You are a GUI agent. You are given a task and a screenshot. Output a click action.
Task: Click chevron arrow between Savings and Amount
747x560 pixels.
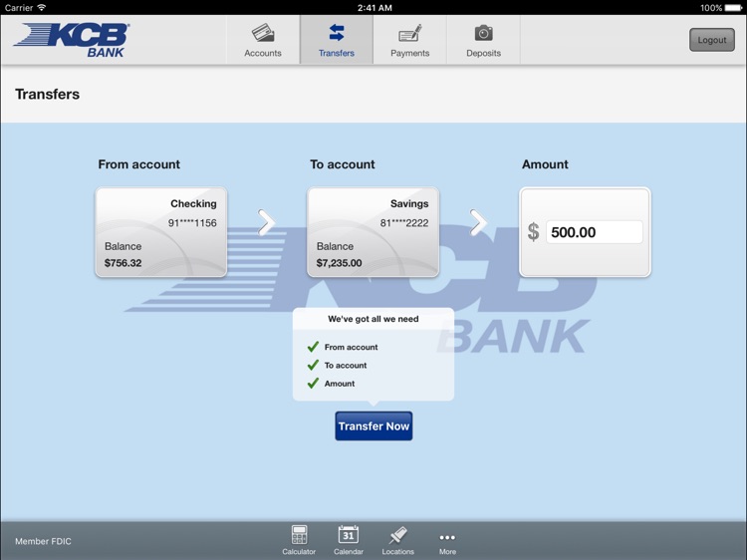(x=478, y=222)
